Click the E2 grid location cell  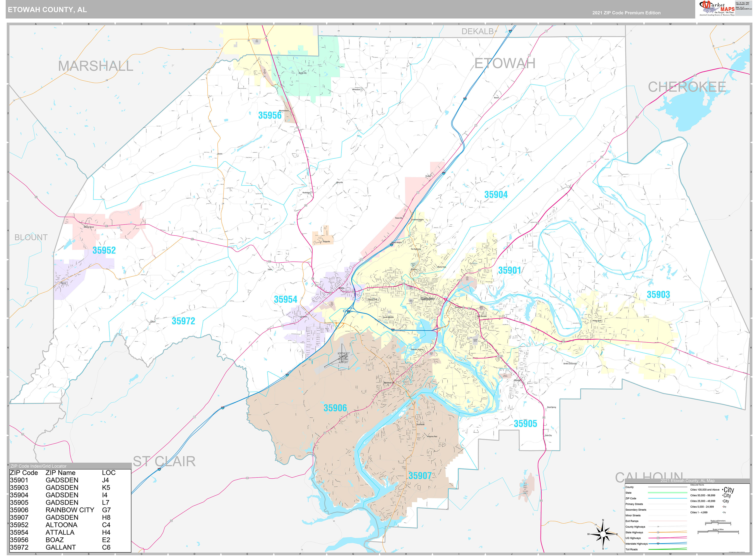click(106, 540)
